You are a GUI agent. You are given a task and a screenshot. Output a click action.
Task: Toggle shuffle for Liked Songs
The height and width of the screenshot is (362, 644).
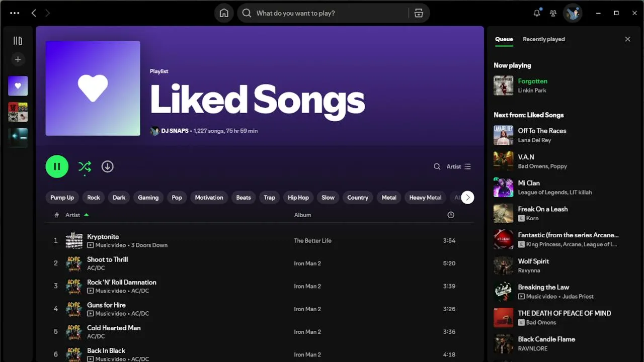pos(85,166)
